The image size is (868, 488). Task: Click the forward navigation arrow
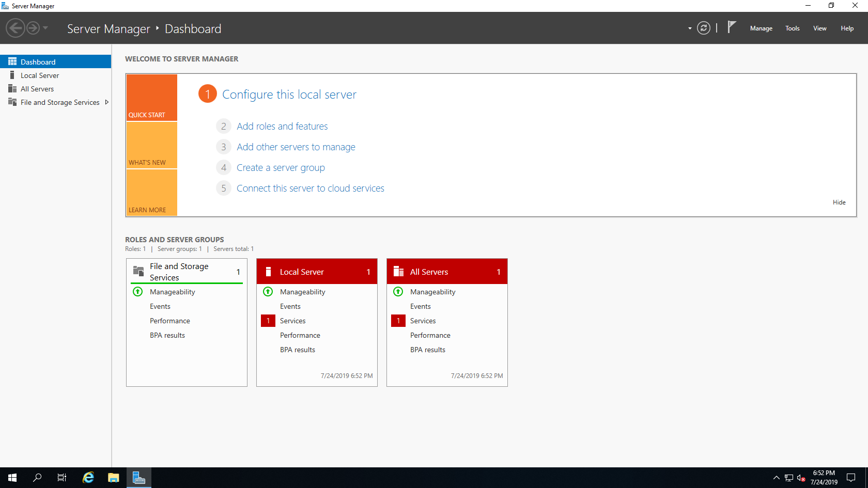pyautogui.click(x=33, y=28)
